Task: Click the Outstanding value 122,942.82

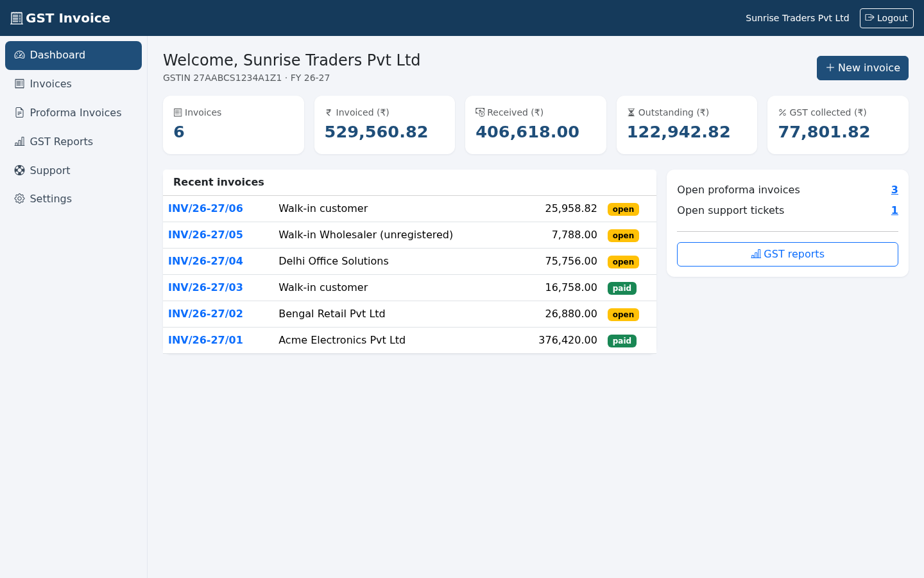Action: click(678, 132)
